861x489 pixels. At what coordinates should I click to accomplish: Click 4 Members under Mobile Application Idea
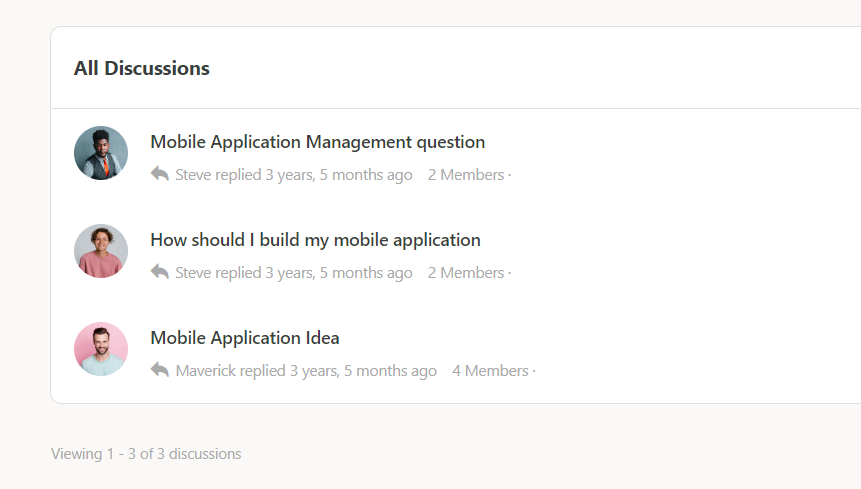(490, 371)
